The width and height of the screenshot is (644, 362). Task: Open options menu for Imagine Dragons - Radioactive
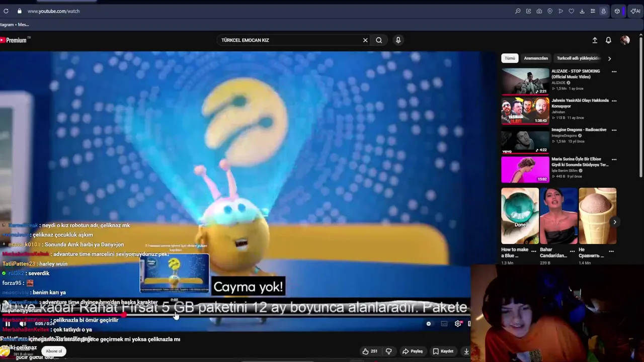(614, 130)
